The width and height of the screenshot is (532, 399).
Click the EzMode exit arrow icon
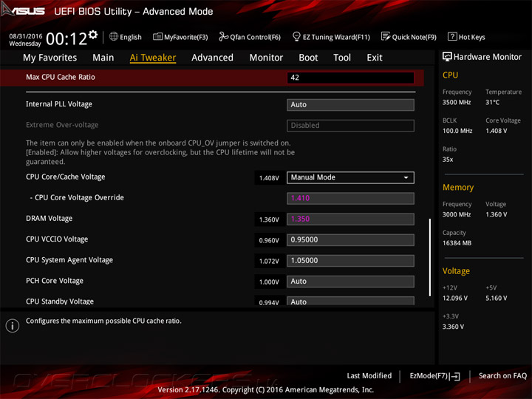click(455, 376)
